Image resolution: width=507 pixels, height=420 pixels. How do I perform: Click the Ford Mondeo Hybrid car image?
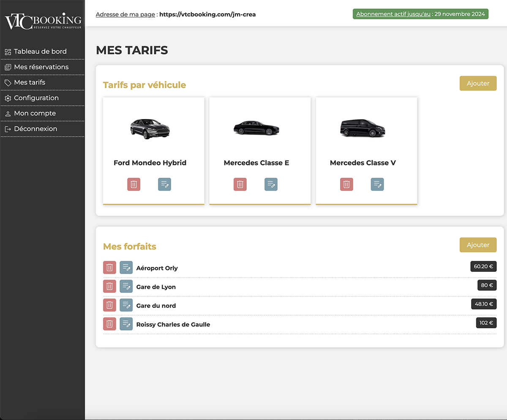150,128
